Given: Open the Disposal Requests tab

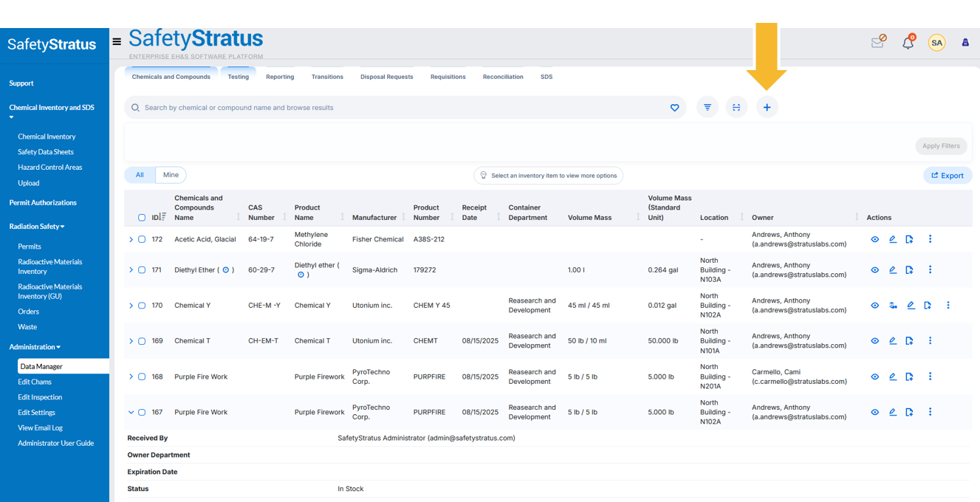Looking at the screenshot, I should pyautogui.click(x=387, y=77).
